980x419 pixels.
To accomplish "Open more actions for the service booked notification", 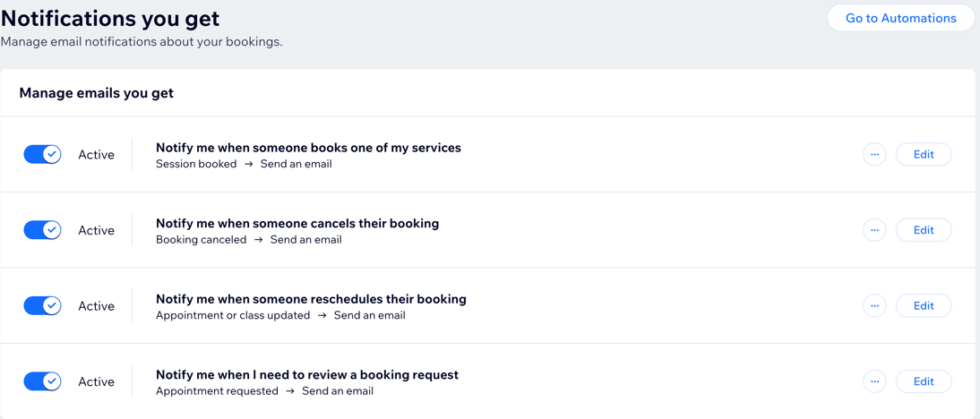I will pos(874,155).
